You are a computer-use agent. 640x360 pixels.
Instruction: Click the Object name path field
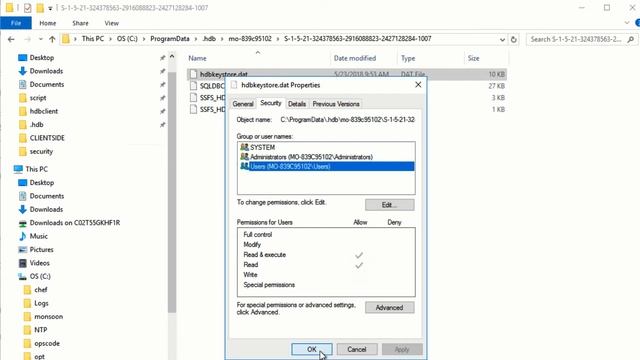click(x=347, y=120)
